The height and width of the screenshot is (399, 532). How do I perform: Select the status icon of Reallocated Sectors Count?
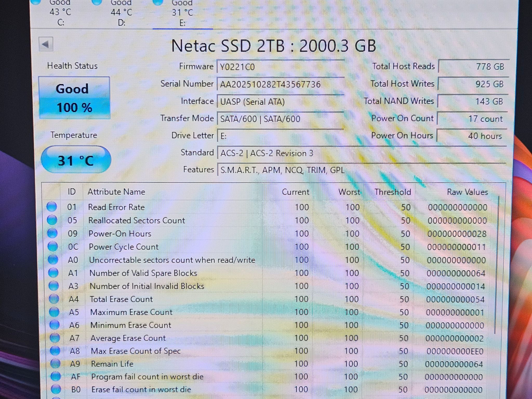[52, 220]
